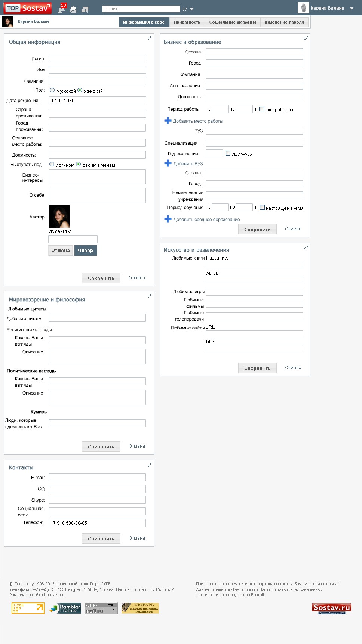Screen dimensions: 362x644
Task: Open the messages envelope icon
Action: point(73,9)
